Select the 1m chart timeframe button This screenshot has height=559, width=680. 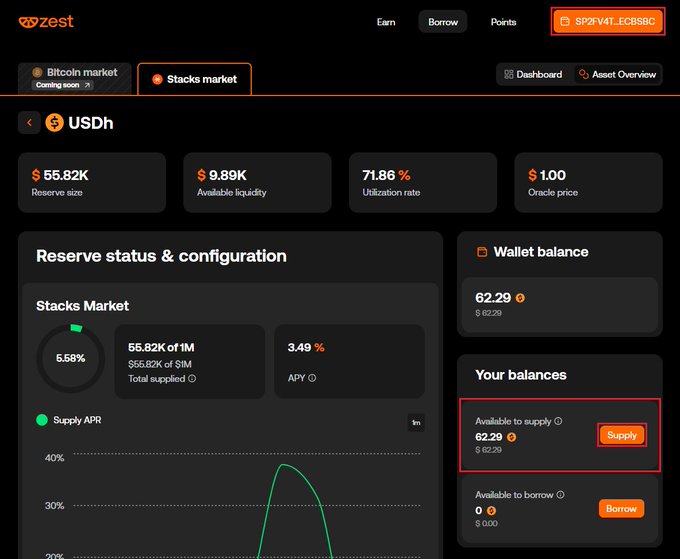point(416,423)
